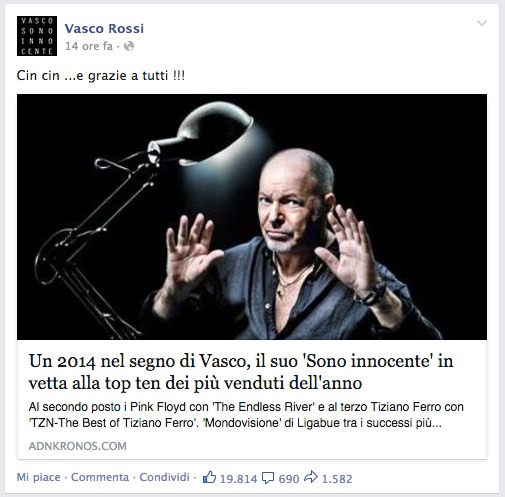Click the thumbs-up likes icon
This screenshot has height=497, width=505.
[x=209, y=477]
